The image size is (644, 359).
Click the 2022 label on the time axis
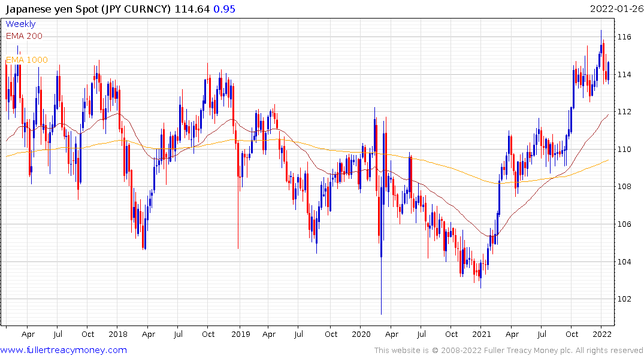[601, 334]
